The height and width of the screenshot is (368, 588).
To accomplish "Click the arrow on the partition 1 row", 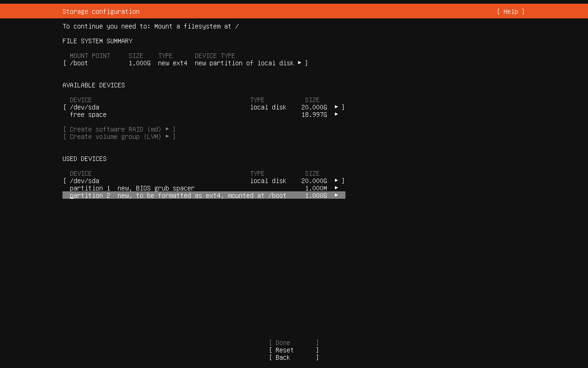I will (x=336, y=188).
